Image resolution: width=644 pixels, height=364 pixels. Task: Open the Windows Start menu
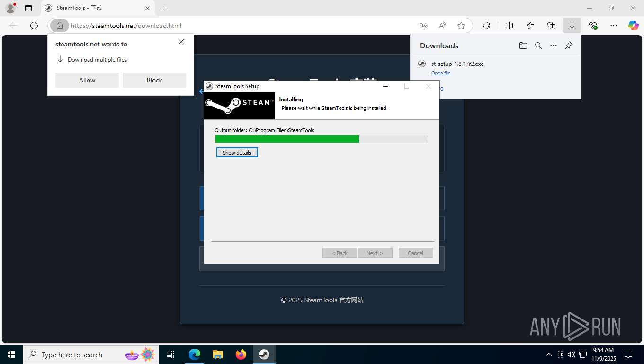(x=11, y=355)
